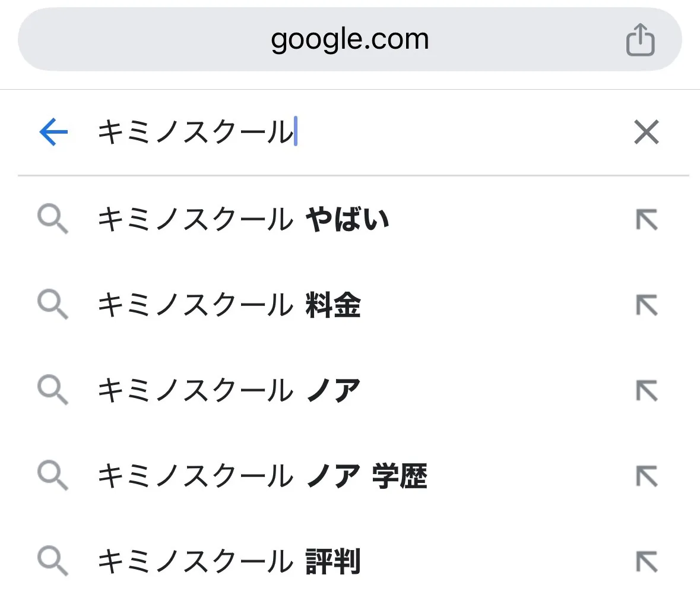Tap magnifier icon beside ノア 学歴 suggestion
700x597 pixels.
point(53,476)
